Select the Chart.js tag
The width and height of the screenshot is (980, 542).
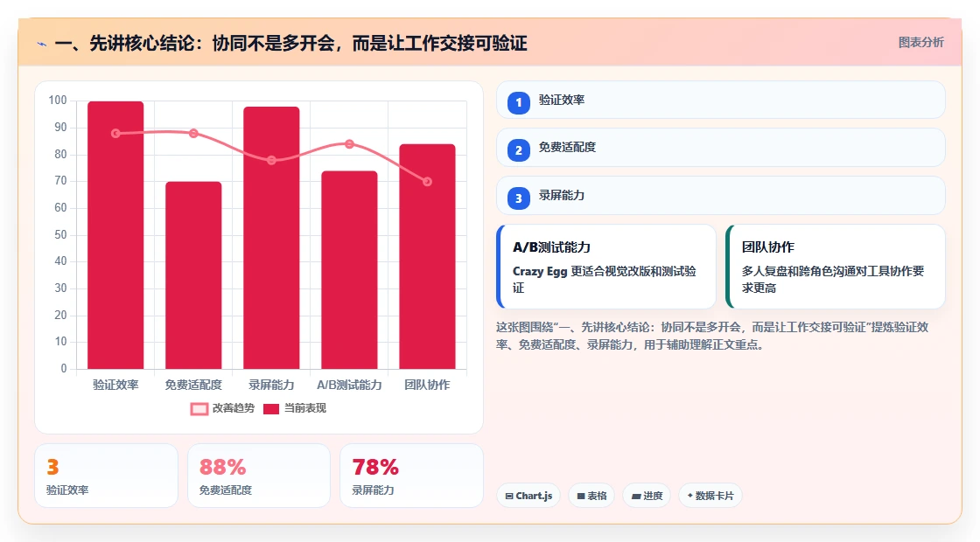click(528, 496)
